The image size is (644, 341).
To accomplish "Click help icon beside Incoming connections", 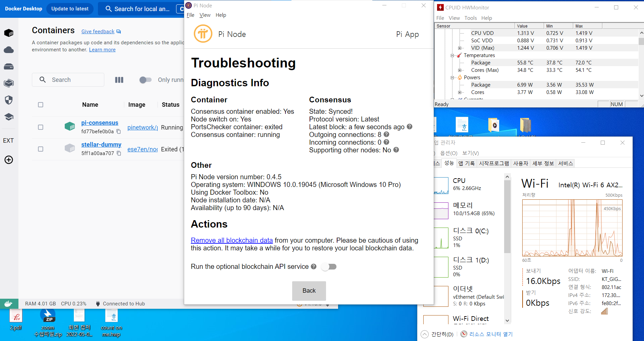I will (386, 142).
